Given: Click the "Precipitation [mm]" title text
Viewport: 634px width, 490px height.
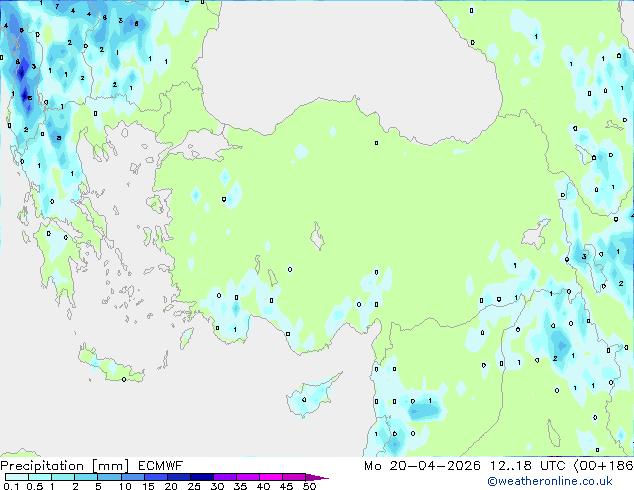Looking at the screenshot, I should [64, 466].
